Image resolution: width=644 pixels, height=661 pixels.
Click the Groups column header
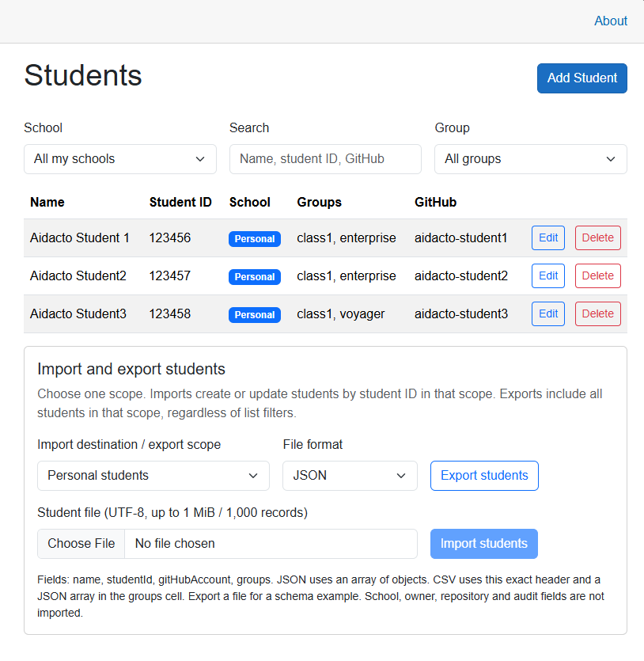click(x=319, y=203)
